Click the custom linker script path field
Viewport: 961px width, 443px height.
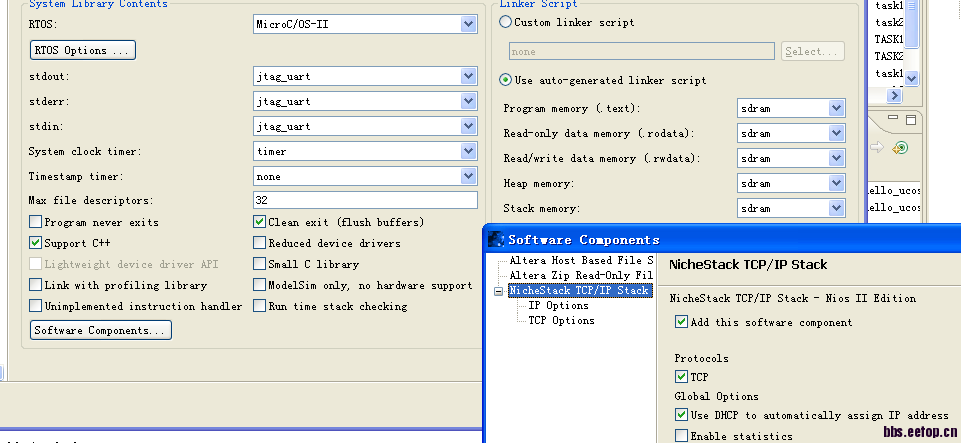[x=642, y=51]
